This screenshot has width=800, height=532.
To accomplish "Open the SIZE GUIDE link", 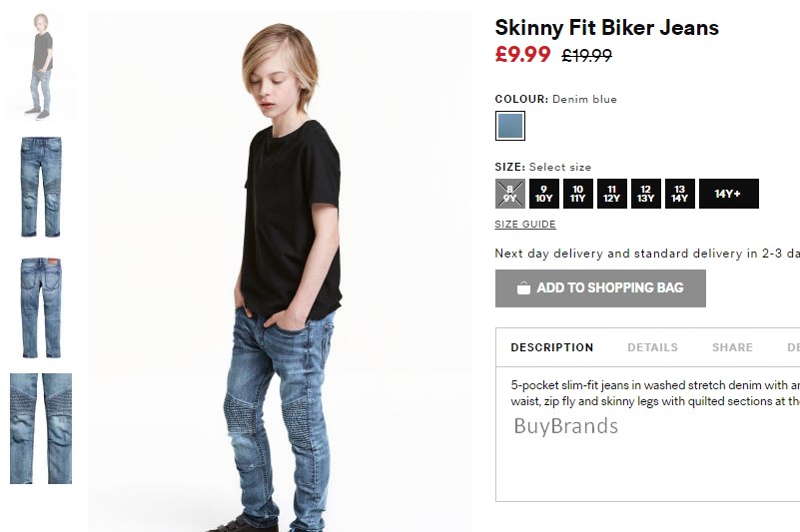I will (525, 224).
